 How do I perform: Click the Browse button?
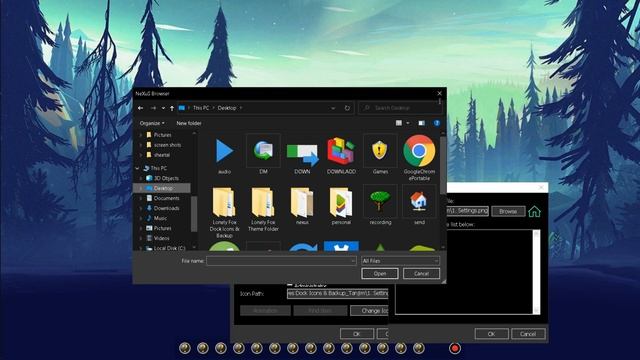pos(508,211)
